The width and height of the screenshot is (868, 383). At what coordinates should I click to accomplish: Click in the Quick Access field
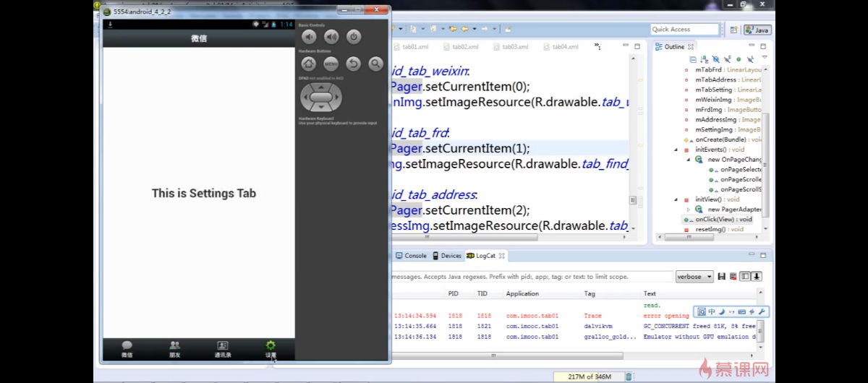(x=684, y=30)
